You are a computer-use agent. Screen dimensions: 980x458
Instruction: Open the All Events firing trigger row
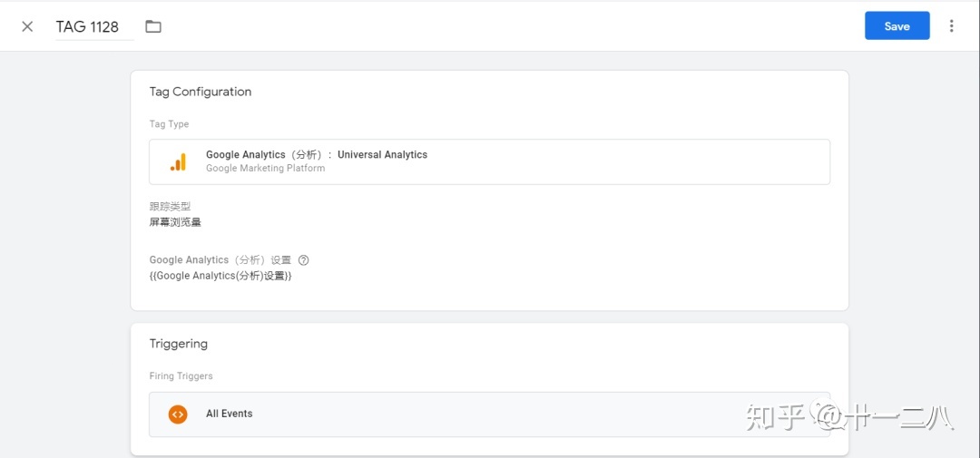[489, 414]
